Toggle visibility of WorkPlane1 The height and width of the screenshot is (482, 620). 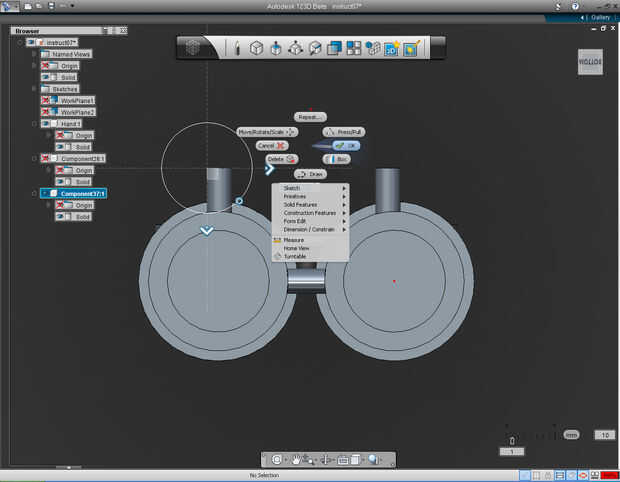pos(46,101)
